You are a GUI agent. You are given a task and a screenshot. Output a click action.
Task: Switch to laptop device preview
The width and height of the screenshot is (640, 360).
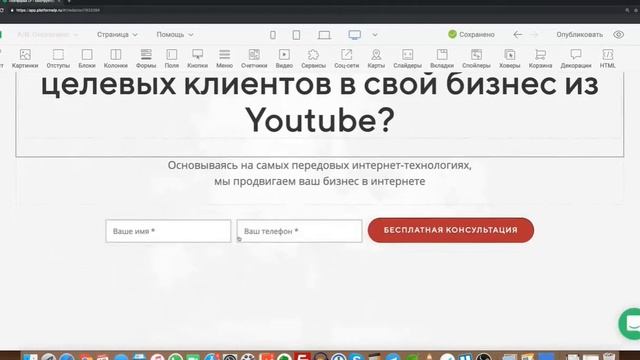(324, 35)
